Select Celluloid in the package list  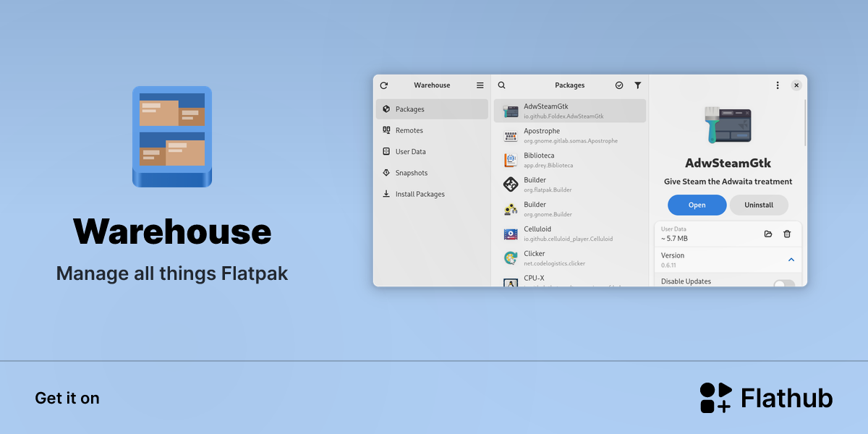570,234
